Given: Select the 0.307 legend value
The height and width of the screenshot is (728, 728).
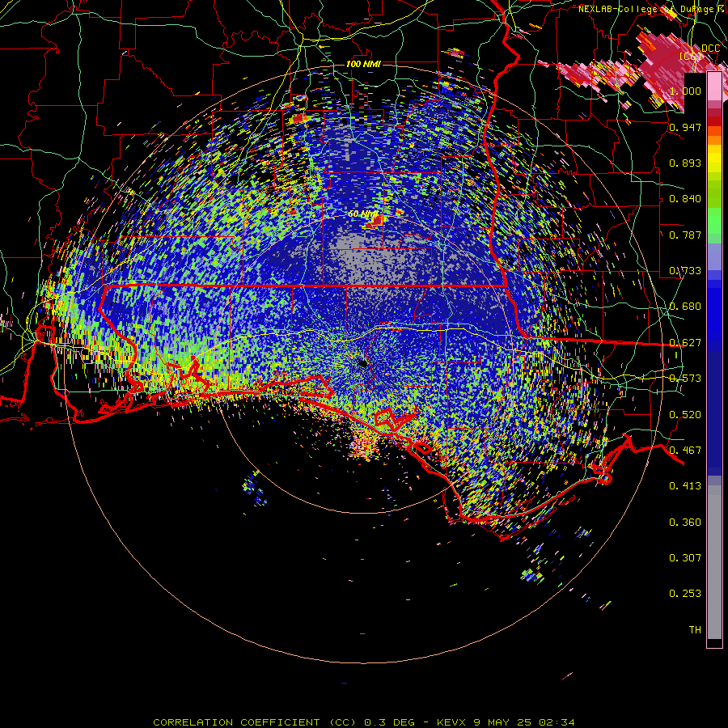Looking at the screenshot, I should point(685,558).
